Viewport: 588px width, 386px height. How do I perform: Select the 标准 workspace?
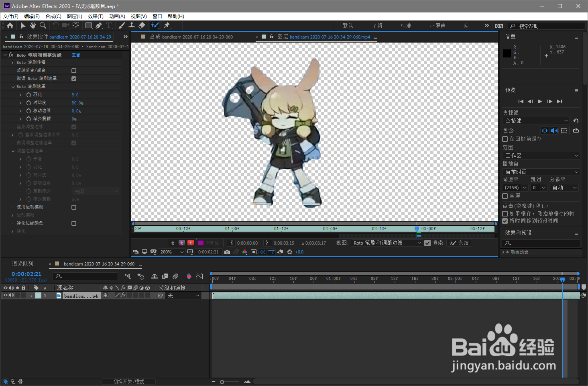coord(406,26)
